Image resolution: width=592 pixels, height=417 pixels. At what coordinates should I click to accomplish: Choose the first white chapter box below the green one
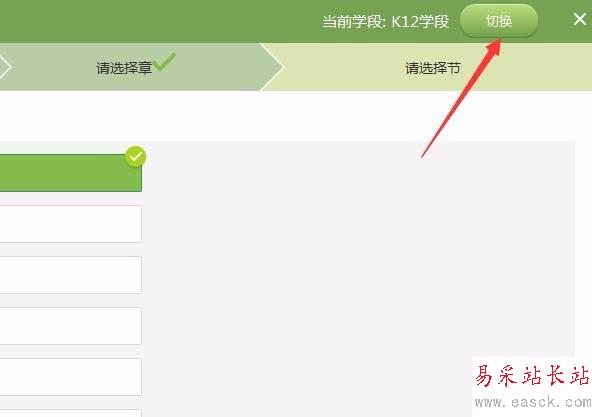71,224
